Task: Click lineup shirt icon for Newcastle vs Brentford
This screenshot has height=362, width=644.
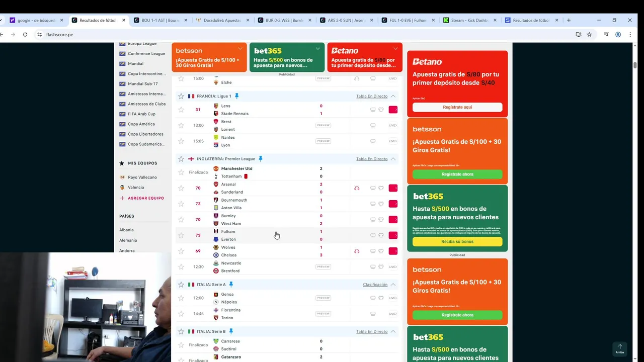Action: coord(381,267)
